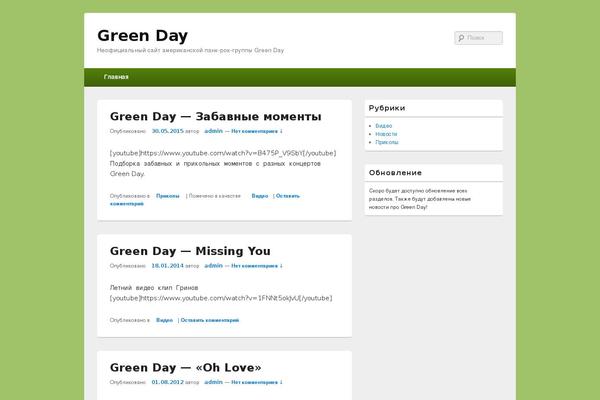Click the Обновление widget heading
Screen dimensions: 600x400
pyautogui.click(x=395, y=173)
